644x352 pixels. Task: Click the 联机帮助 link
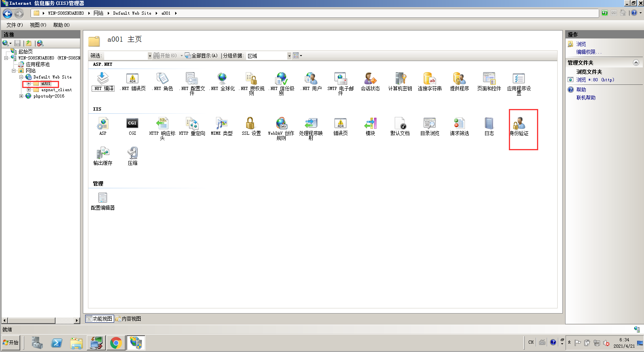586,98
